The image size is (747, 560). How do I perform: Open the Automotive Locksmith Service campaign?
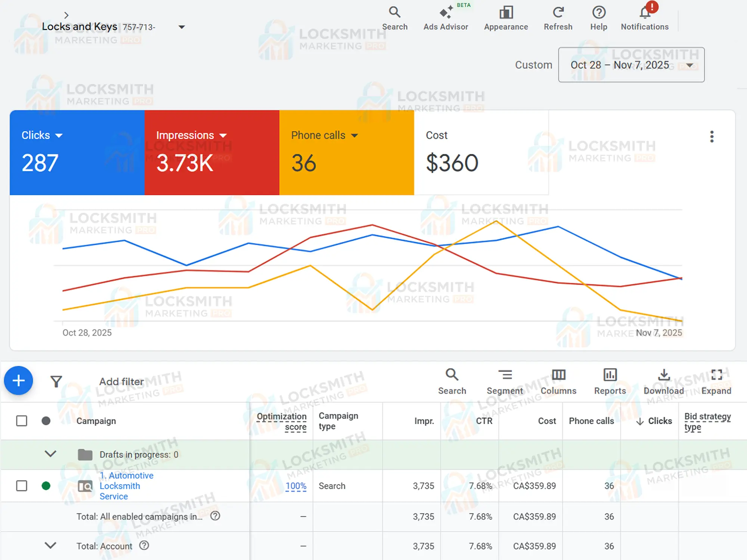click(x=126, y=486)
